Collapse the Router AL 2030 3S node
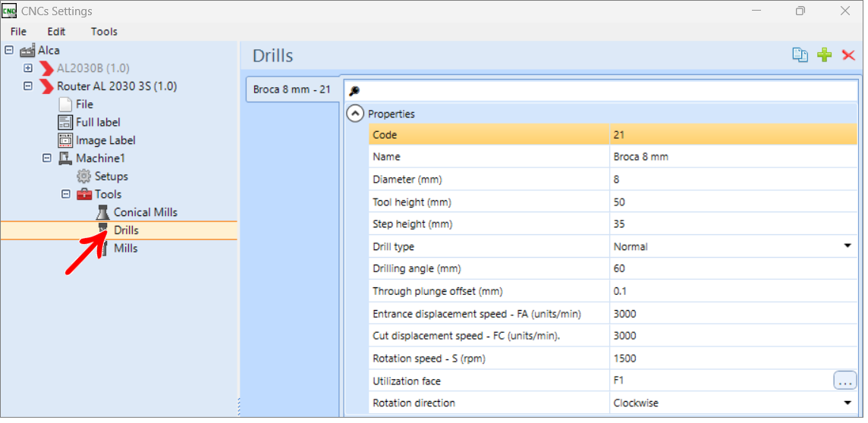 click(x=28, y=86)
